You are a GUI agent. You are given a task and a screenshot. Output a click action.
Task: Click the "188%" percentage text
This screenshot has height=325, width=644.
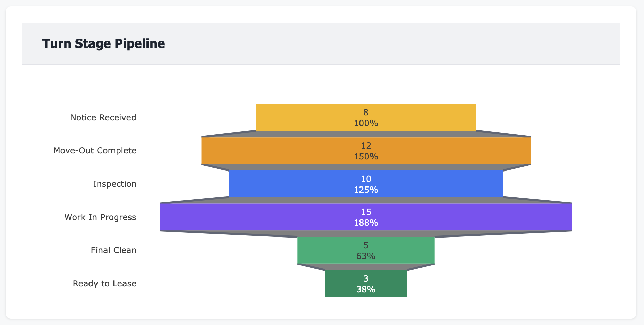point(366,223)
